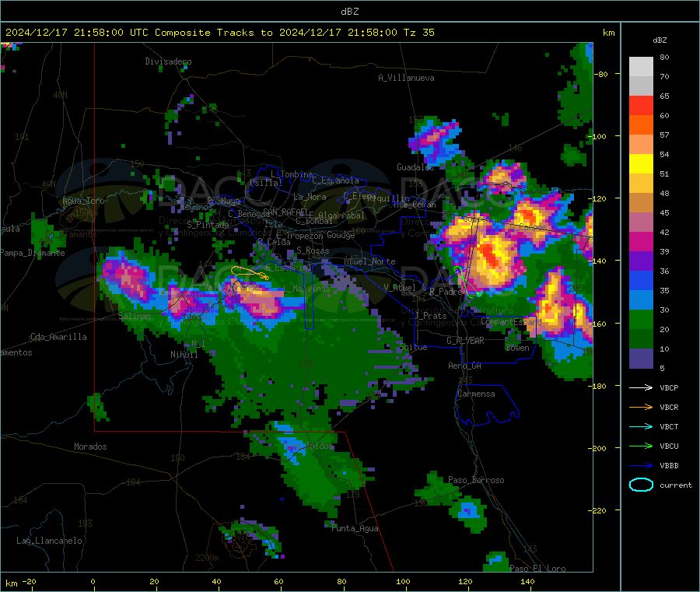Click the cyan 'current' ellipse legend icon
Screen dimensions: 700x592
pos(641,485)
